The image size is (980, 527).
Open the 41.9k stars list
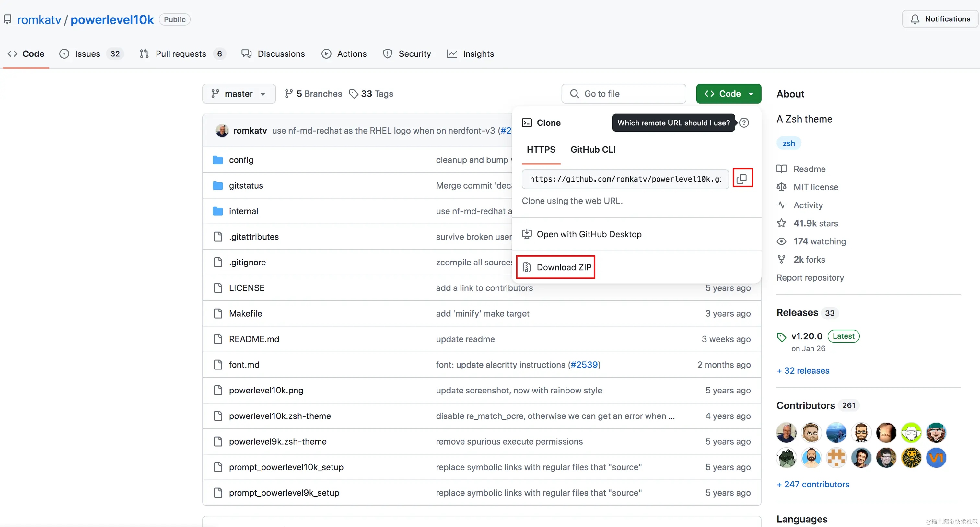coord(815,223)
